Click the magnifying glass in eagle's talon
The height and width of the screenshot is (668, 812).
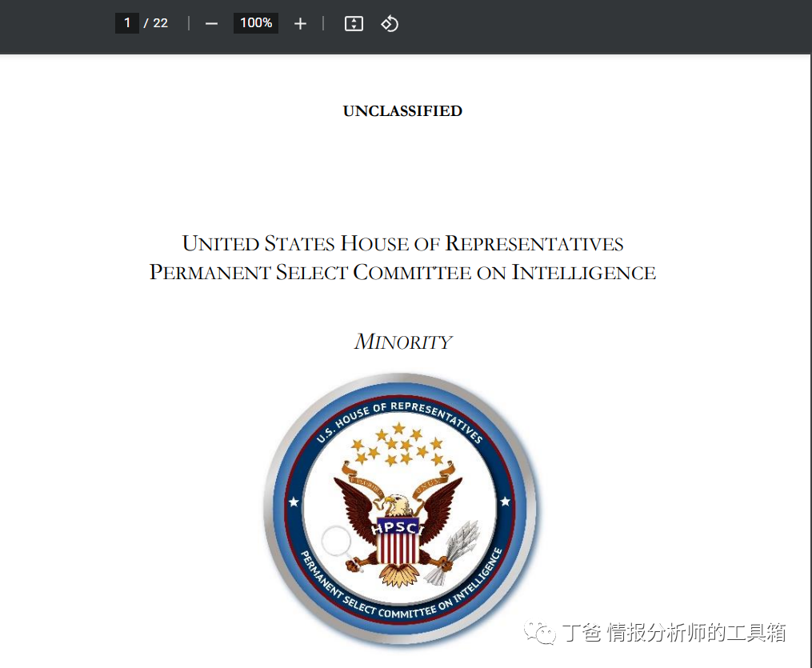335,542
